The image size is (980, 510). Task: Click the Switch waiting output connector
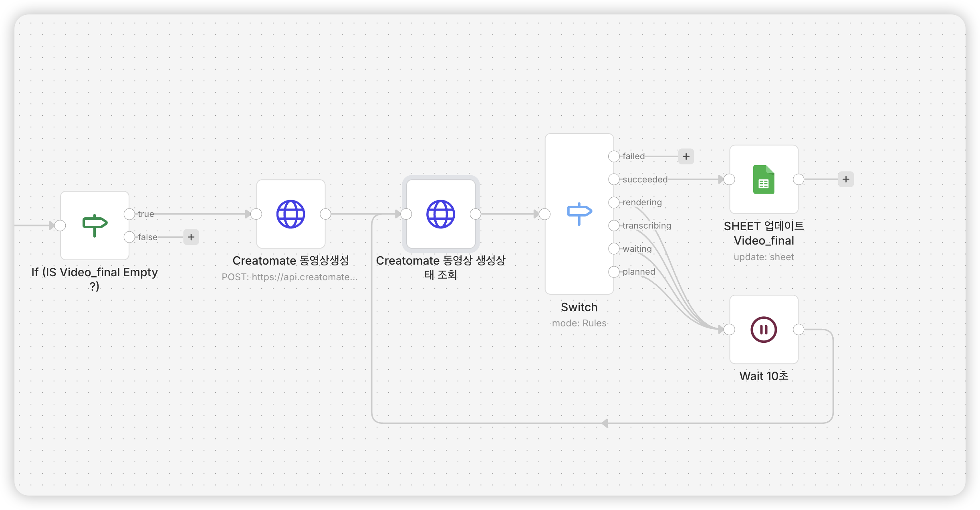pyautogui.click(x=614, y=249)
